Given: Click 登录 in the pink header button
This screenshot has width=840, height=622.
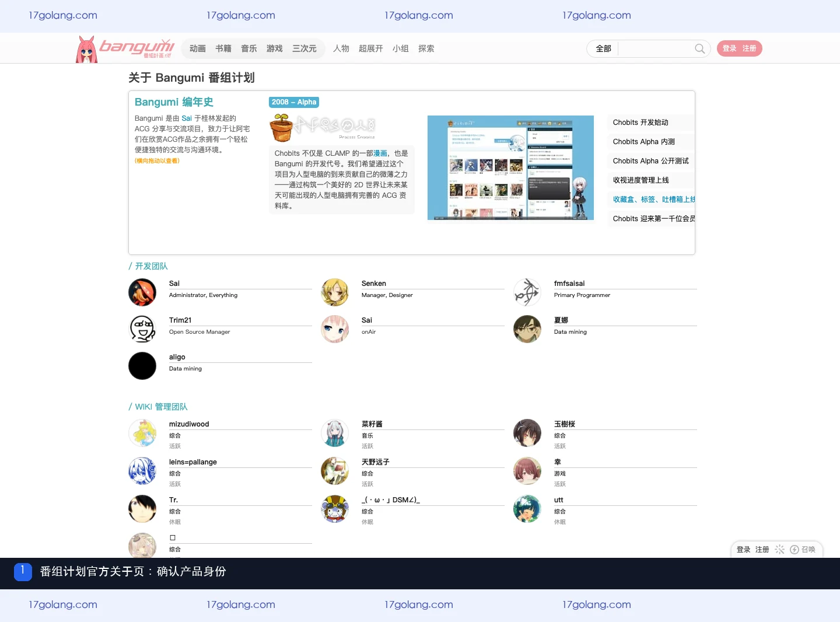Looking at the screenshot, I should (x=730, y=48).
